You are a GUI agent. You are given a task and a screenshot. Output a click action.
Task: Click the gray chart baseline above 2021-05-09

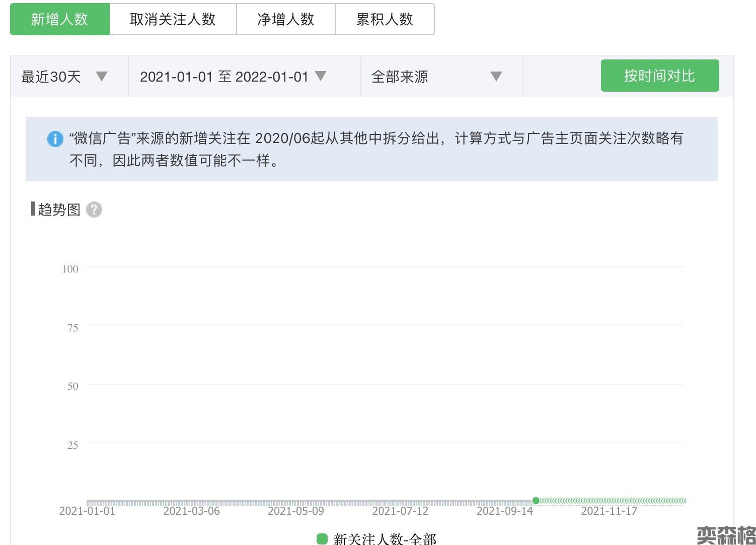click(296, 502)
